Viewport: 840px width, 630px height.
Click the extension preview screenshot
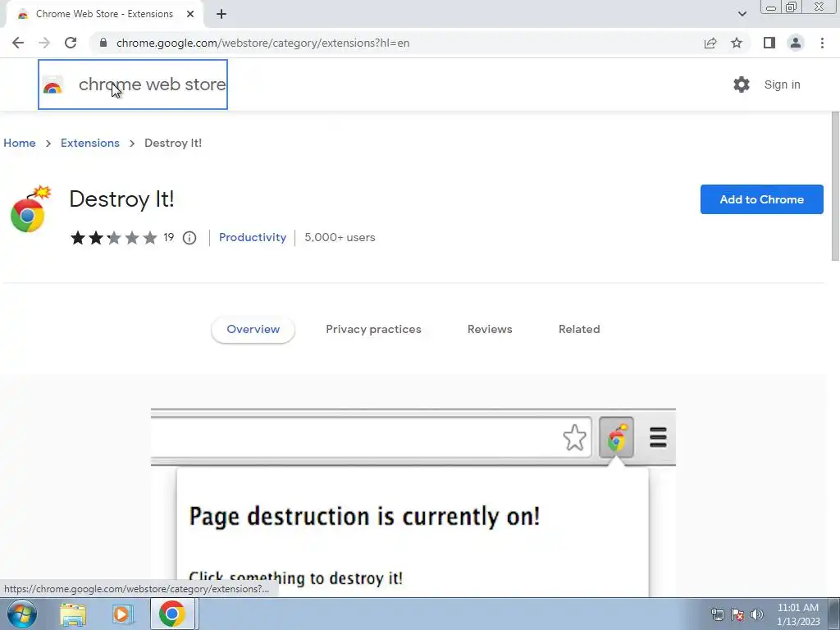[413, 503]
